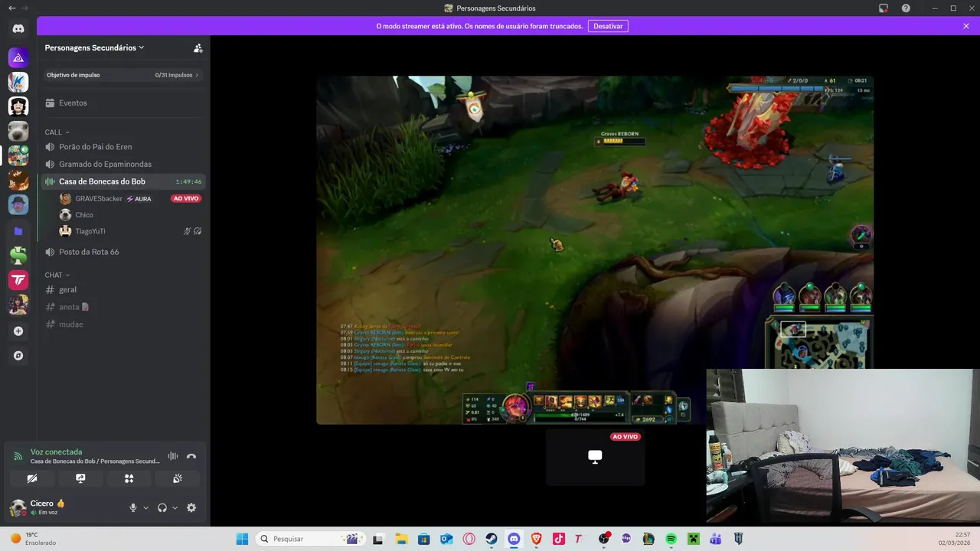Invite members to Personagens Secundários
Viewport: 980px width, 551px height.
coord(198,47)
